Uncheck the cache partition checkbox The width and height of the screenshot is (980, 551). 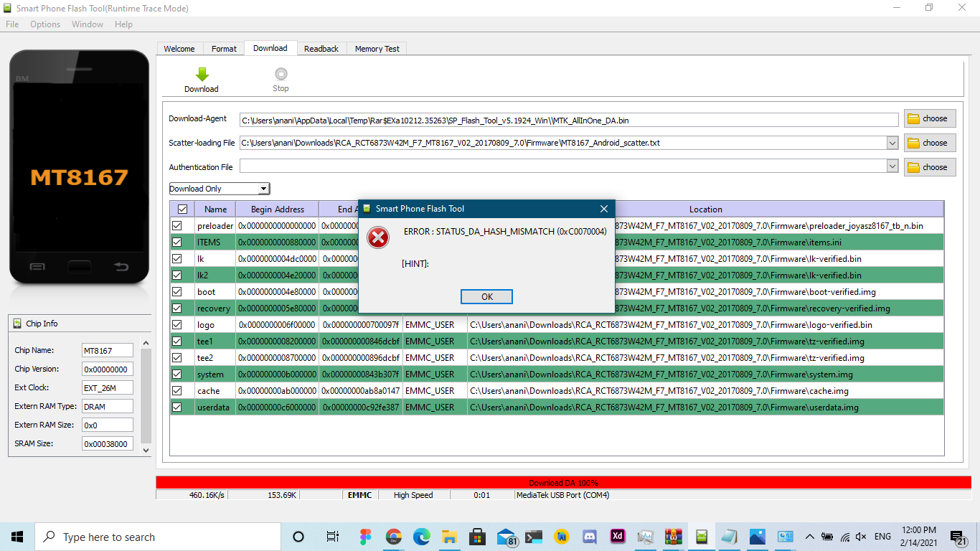(177, 391)
